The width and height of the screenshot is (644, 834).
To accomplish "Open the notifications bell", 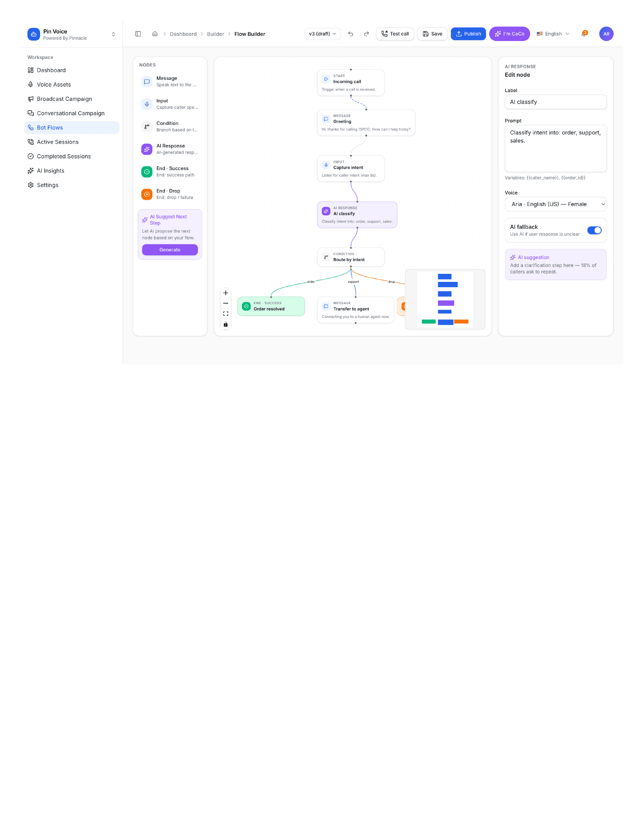I will 584,34.
